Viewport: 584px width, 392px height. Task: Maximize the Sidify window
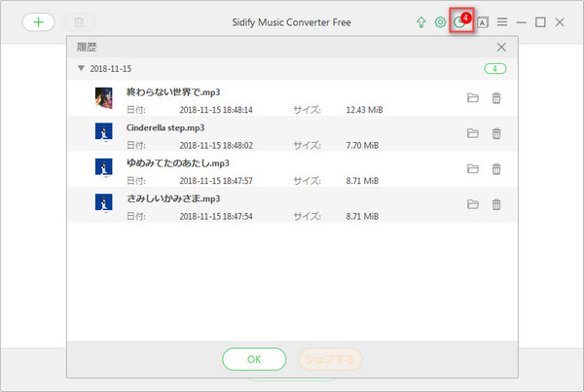540,22
